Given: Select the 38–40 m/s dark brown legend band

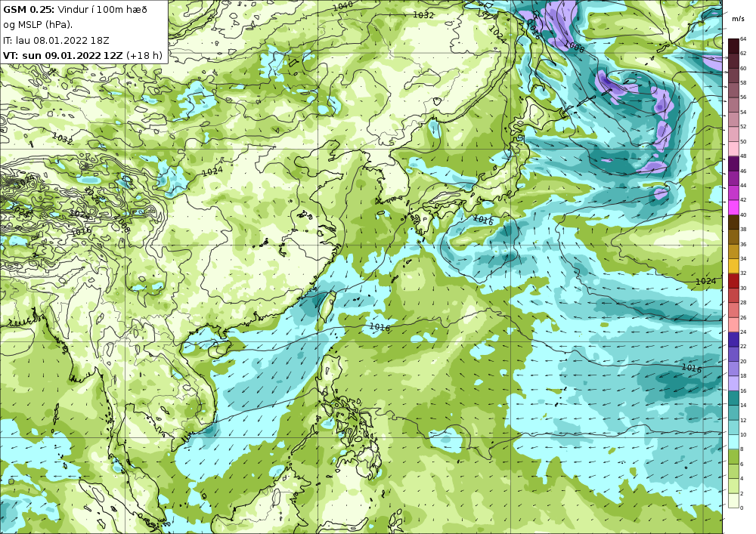Looking at the screenshot, I should [733, 222].
